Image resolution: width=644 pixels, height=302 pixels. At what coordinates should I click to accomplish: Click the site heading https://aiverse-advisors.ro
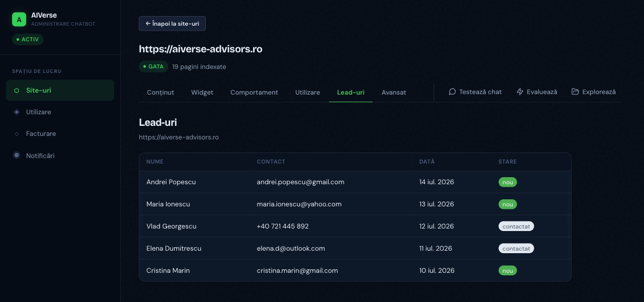pyautogui.click(x=201, y=49)
